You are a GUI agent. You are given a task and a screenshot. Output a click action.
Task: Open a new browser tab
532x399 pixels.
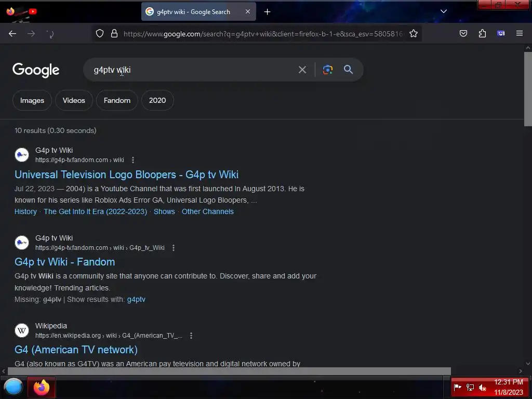tap(268, 12)
